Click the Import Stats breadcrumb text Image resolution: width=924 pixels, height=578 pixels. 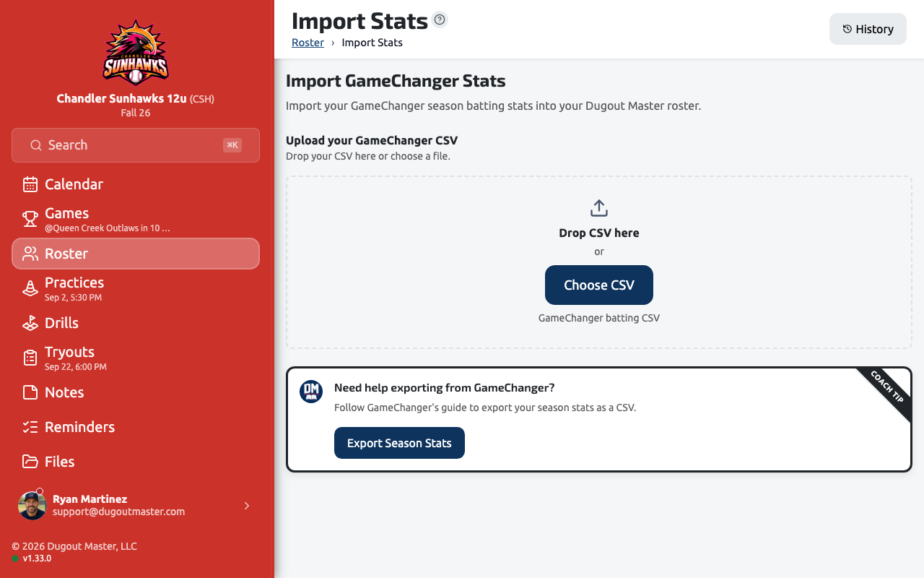tap(372, 43)
